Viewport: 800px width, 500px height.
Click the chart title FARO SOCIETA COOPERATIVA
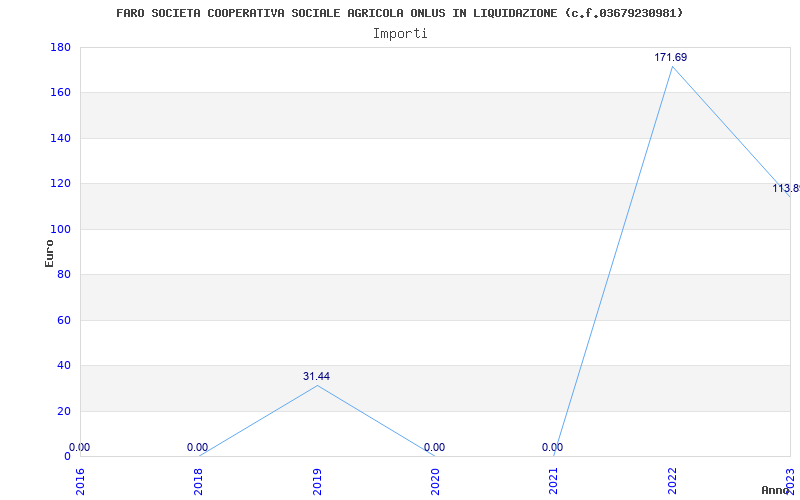399,13
